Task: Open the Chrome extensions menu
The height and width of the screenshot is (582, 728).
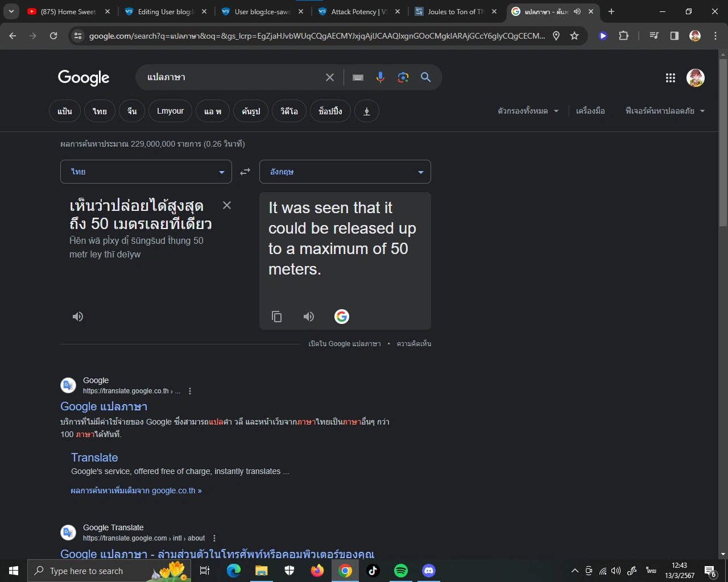Action: pyautogui.click(x=624, y=36)
